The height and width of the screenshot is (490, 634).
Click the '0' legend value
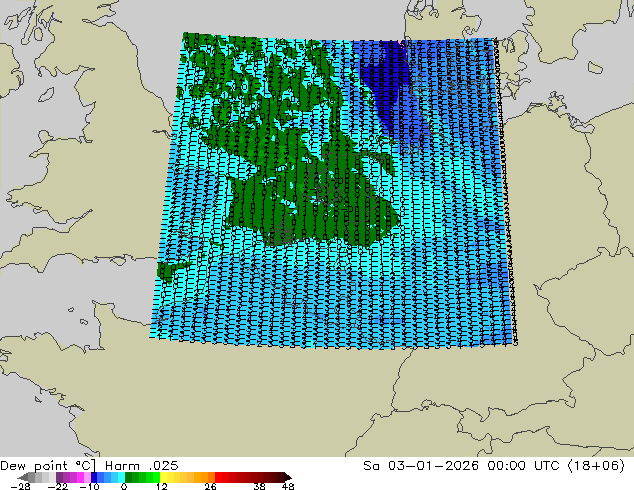(x=124, y=486)
